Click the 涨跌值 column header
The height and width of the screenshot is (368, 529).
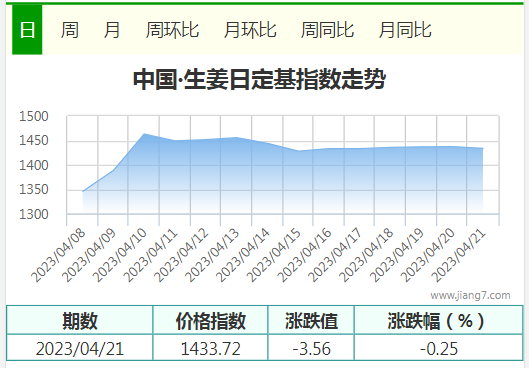click(311, 320)
